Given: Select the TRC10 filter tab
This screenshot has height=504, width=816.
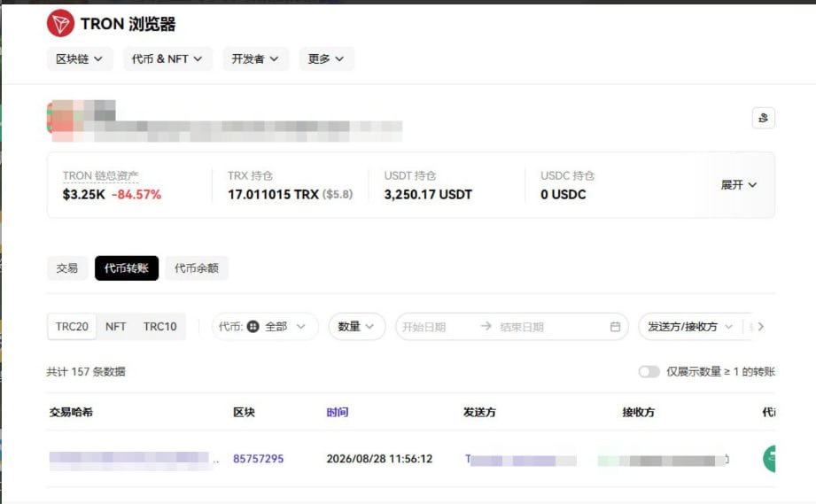Looking at the screenshot, I should (160, 327).
